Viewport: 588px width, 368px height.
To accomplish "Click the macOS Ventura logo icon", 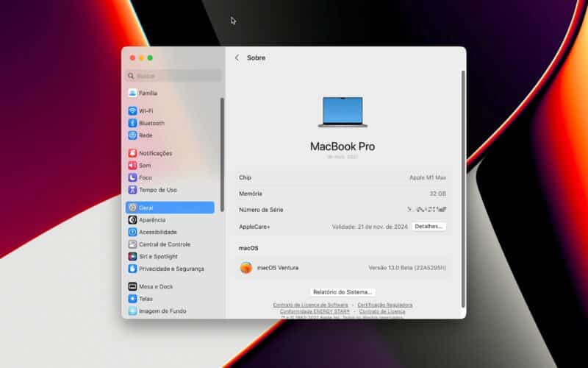I will pyautogui.click(x=246, y=268).
